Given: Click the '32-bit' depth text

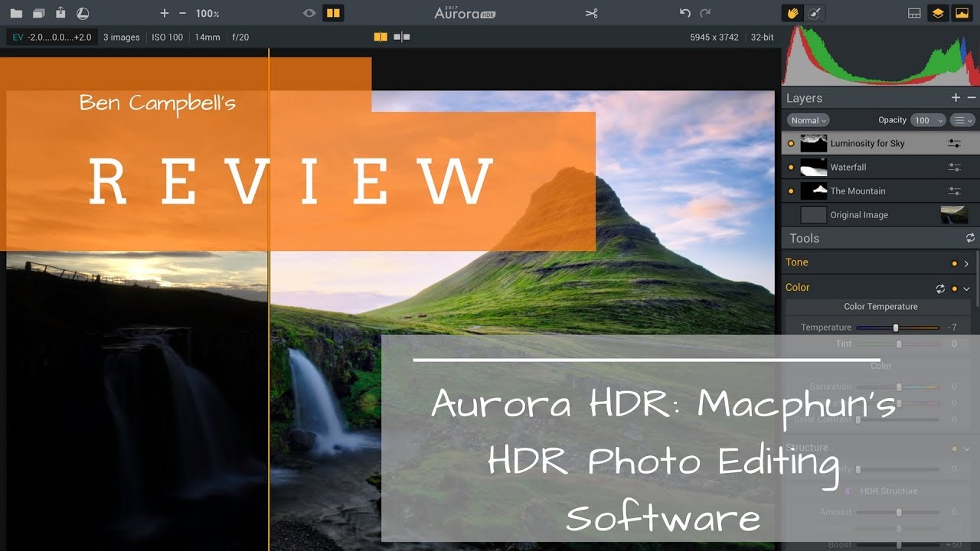Looking at the screenshot, I should click(762, 37).
